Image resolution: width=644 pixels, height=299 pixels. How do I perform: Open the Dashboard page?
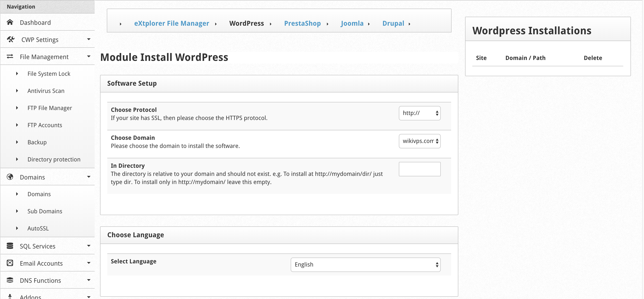point(35,23)
